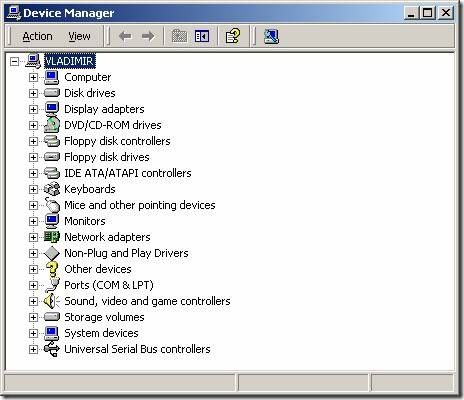Image resolution: width=464 pixels, height=400 pixels.
Task: Toggle the Show/Hide console tree icon
Action: 202,36
